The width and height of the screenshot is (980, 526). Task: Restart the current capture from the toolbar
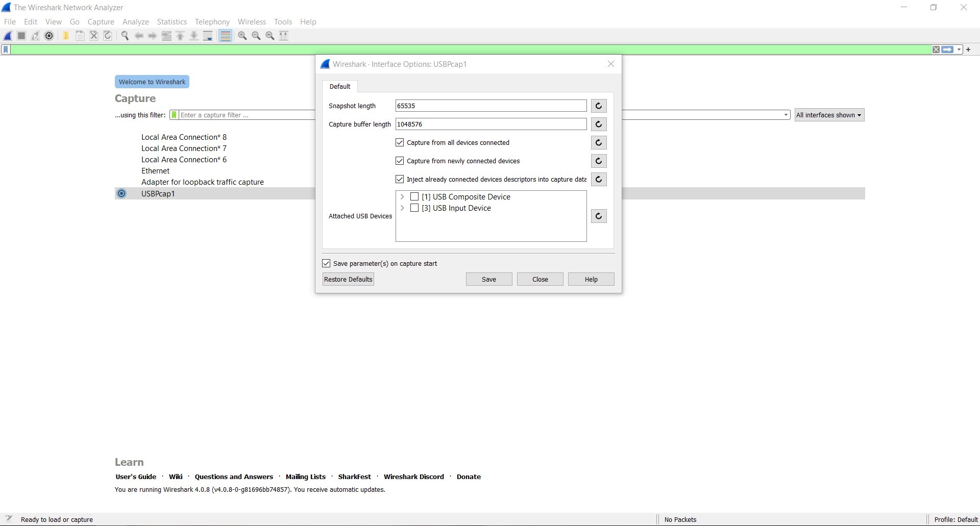point(35,36)
